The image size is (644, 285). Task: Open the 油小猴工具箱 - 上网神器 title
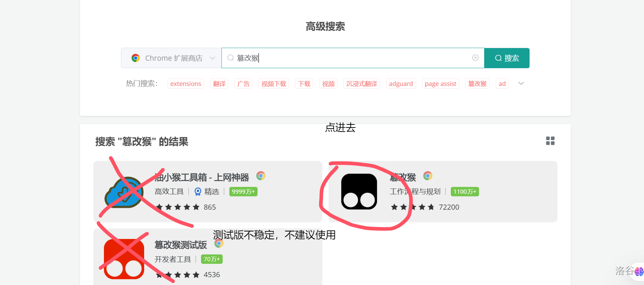[202, 177]
